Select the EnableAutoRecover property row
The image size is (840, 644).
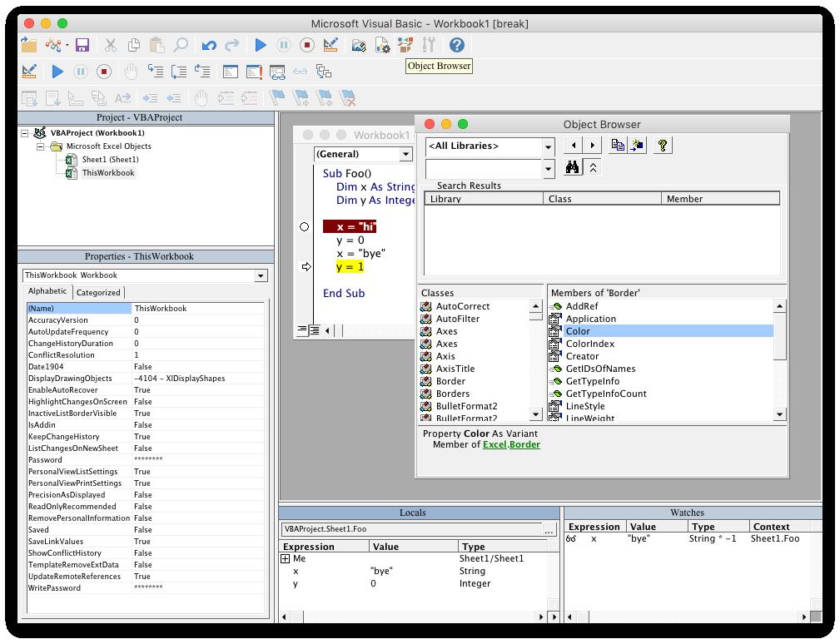point(145,390)
